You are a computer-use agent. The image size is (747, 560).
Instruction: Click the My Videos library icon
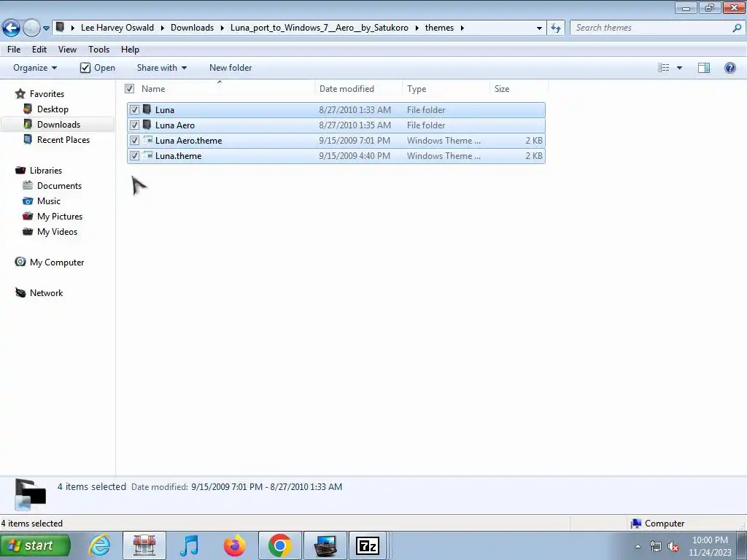point(28,231)
